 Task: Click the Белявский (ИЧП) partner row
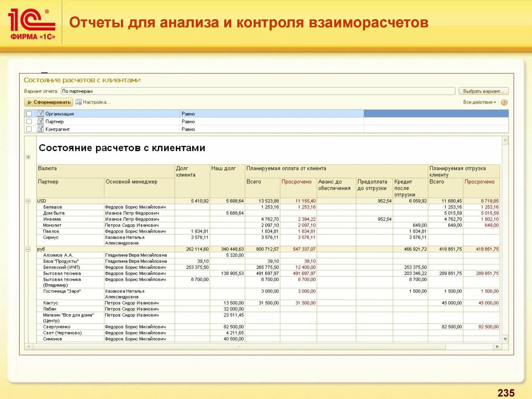(x=268, y=267)
